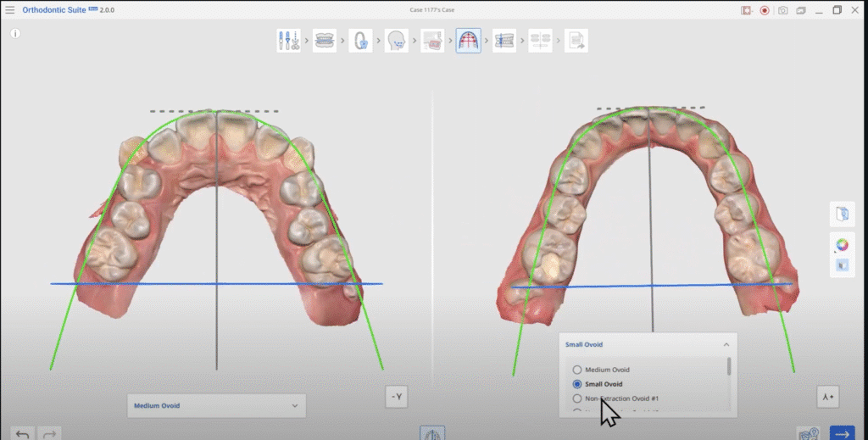The height and width of the screenshot is (440, 868).
Task: Open the hamburger main menu
Action: click(10, 10)
